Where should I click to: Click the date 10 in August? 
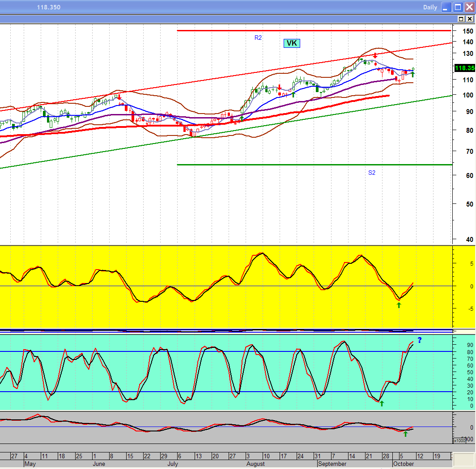tap(267, 456)
